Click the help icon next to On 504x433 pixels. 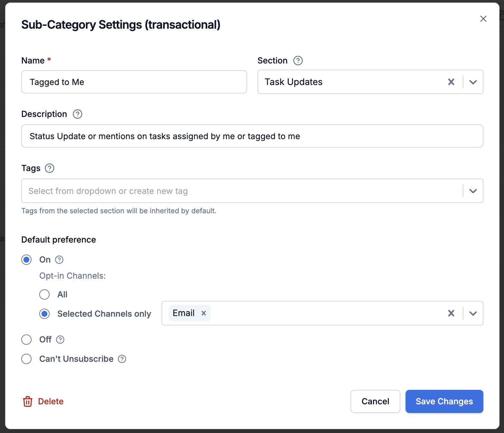[x=59, y=260]
